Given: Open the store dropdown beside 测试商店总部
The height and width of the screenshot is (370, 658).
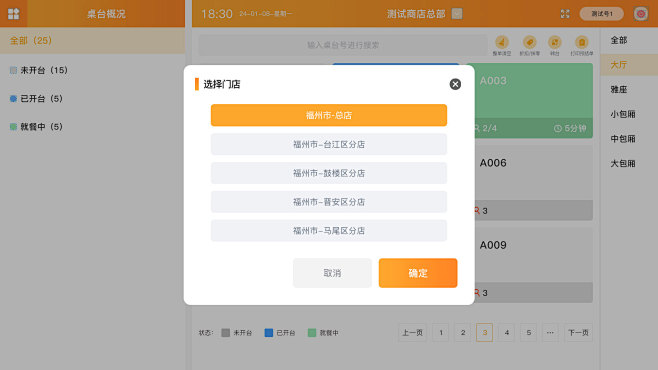Looking at the screenshot, I should (x=457, y=14).
